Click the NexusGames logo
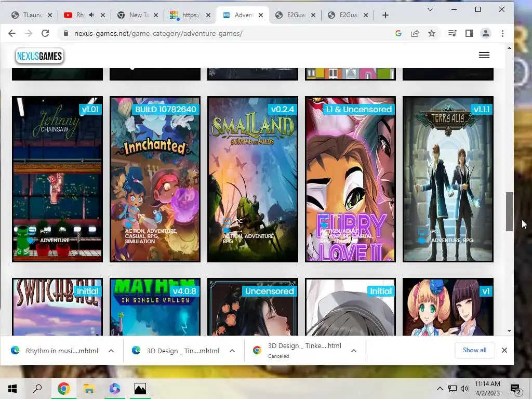 [x=39, y=56]
